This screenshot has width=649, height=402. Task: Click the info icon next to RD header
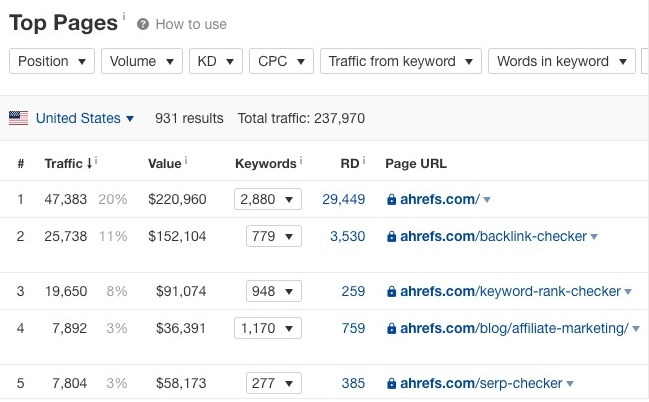tap(364, 160)
